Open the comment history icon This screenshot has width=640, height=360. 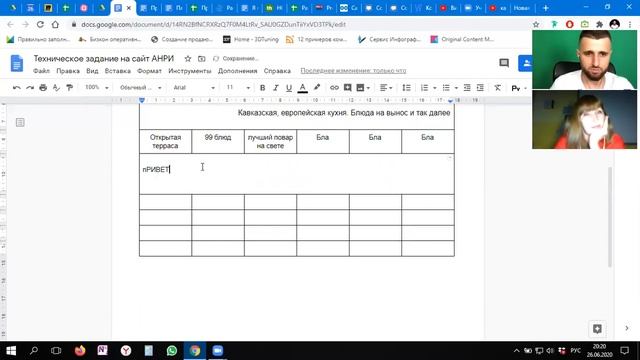[504, 63]
